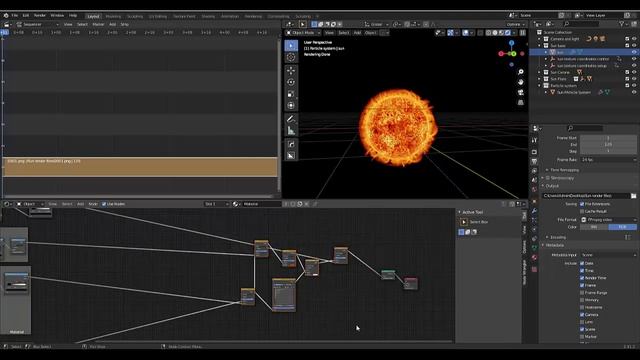Select the Move tool in viewport toolbar

291,70
